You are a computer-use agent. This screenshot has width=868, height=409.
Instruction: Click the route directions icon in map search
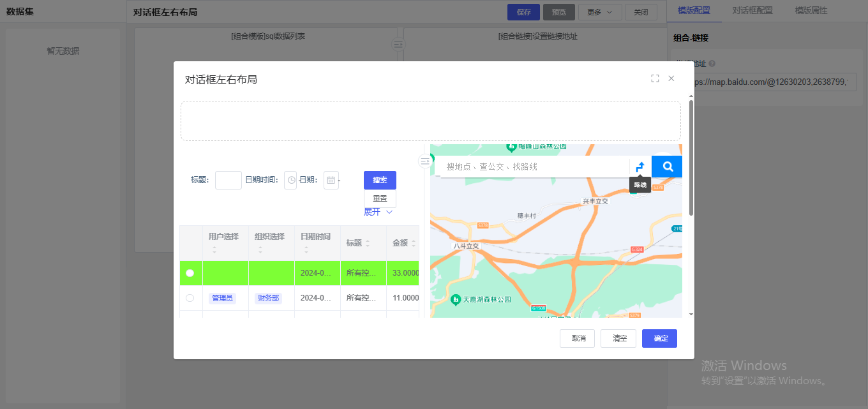coord(640,167)
